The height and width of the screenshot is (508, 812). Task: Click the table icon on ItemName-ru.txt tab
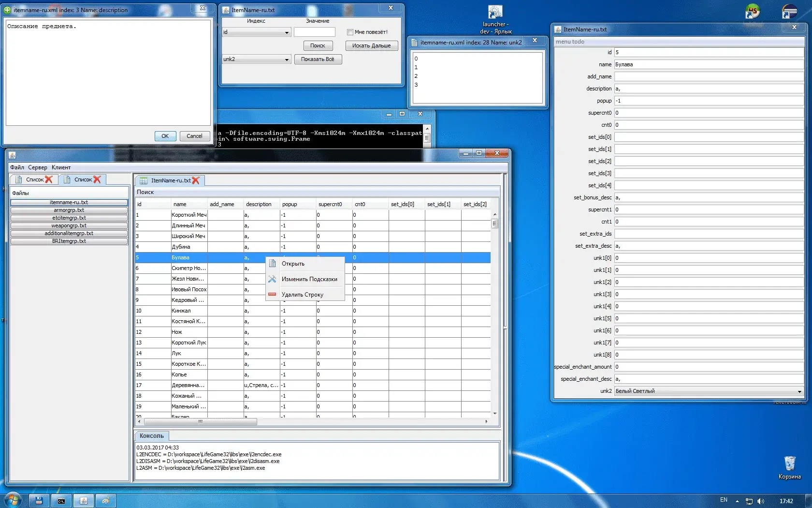[x=144, y=180]
